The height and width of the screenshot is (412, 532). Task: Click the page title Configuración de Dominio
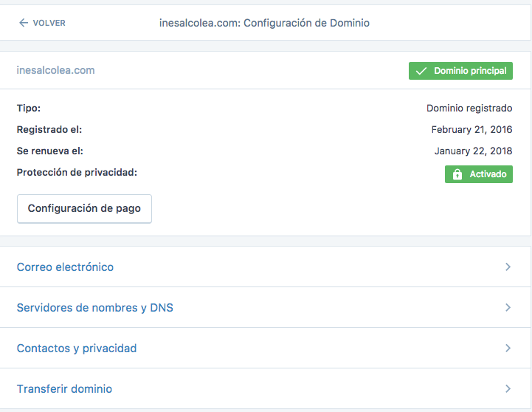[x=264, y=23]
